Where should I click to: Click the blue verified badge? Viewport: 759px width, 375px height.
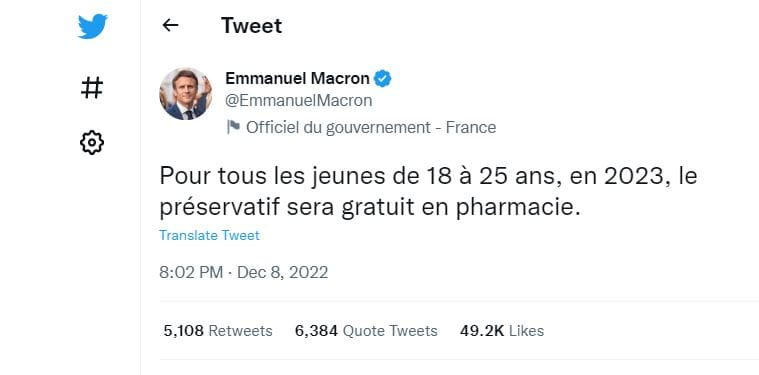pos(382,78)
